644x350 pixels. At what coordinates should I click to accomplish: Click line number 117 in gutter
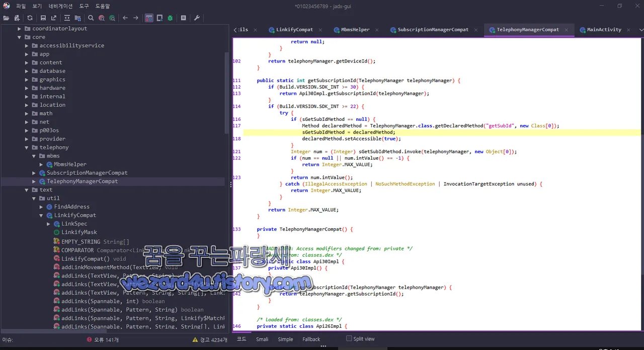[x=237, y=126]
